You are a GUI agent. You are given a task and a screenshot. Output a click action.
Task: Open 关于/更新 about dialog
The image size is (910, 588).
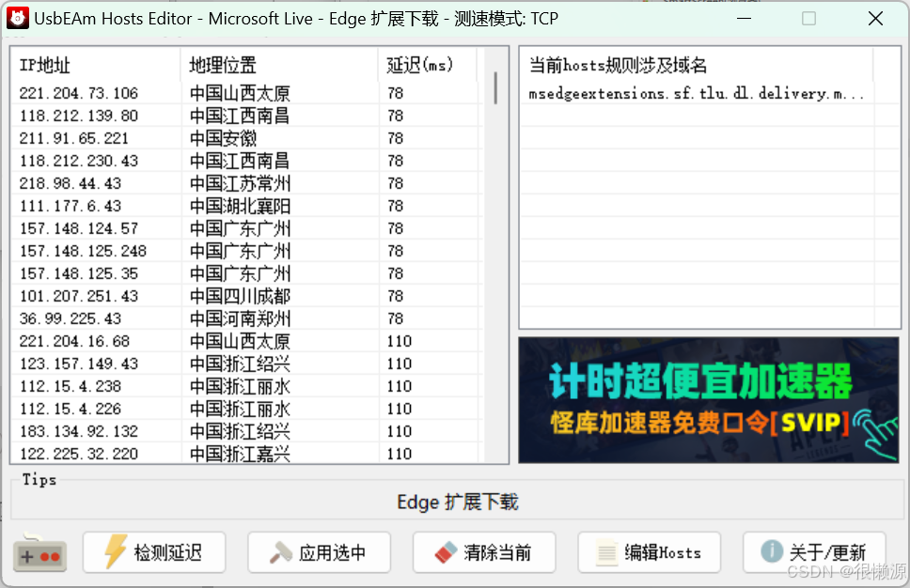point(814,552)
